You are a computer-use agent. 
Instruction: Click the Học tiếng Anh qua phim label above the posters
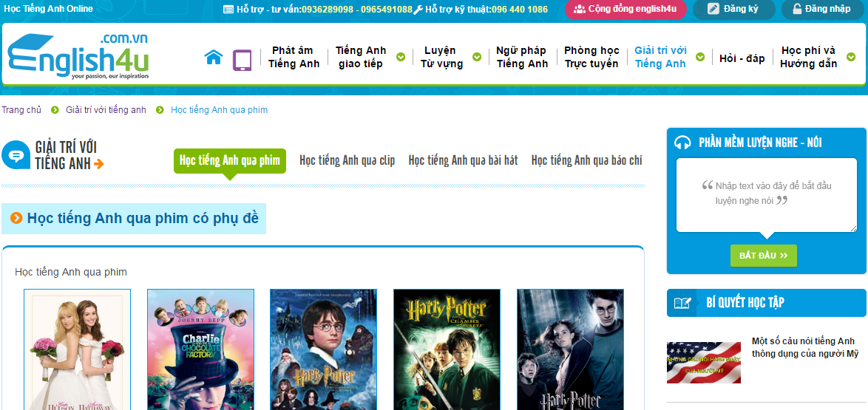point(71,273)
